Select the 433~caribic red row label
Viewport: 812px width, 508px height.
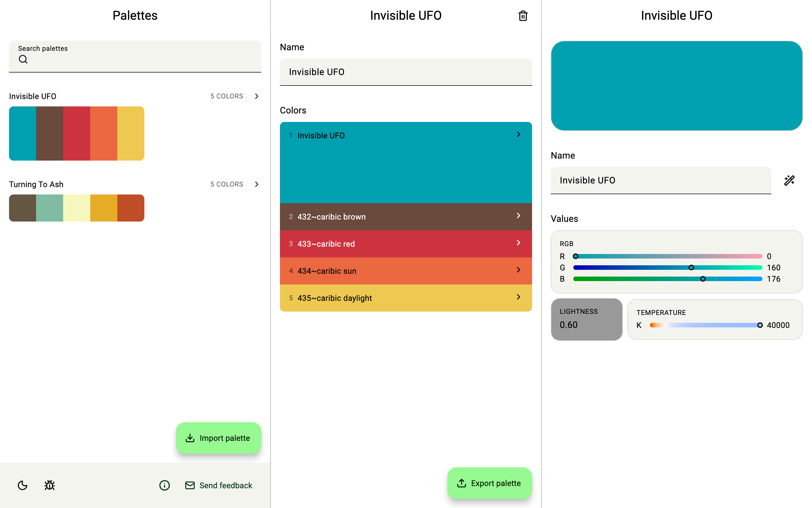click(326, 244)
